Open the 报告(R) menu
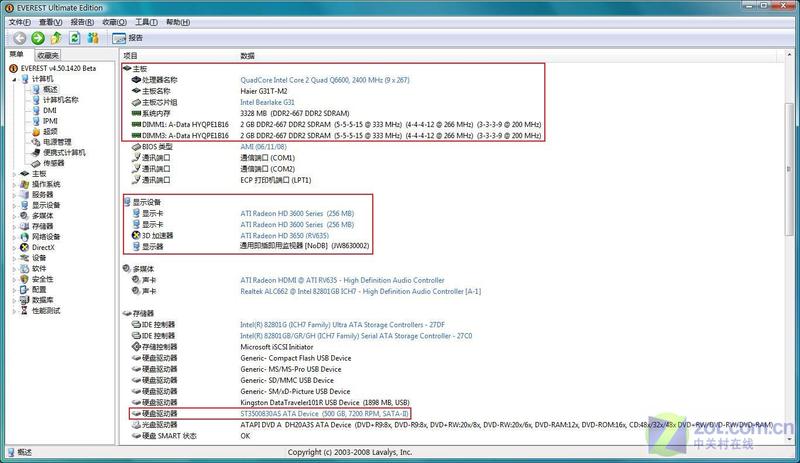The height and width of the screenshot is (463, 800). click(82, 22)
